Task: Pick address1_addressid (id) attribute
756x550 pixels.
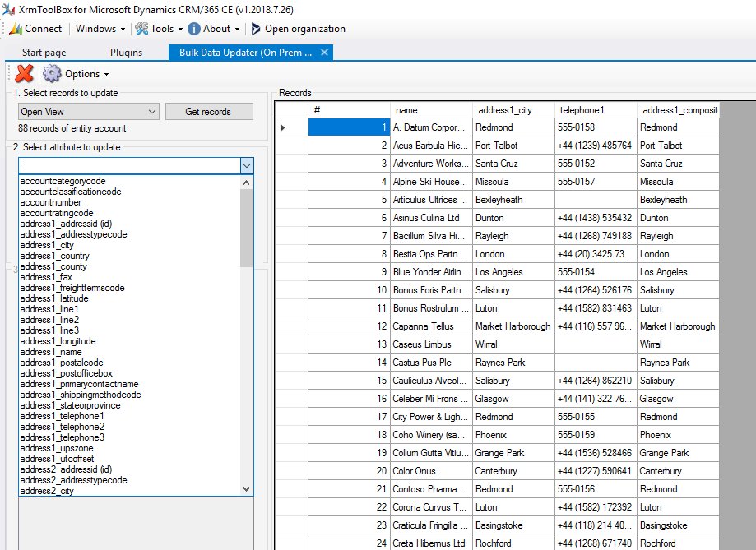Action: [66, 224]
